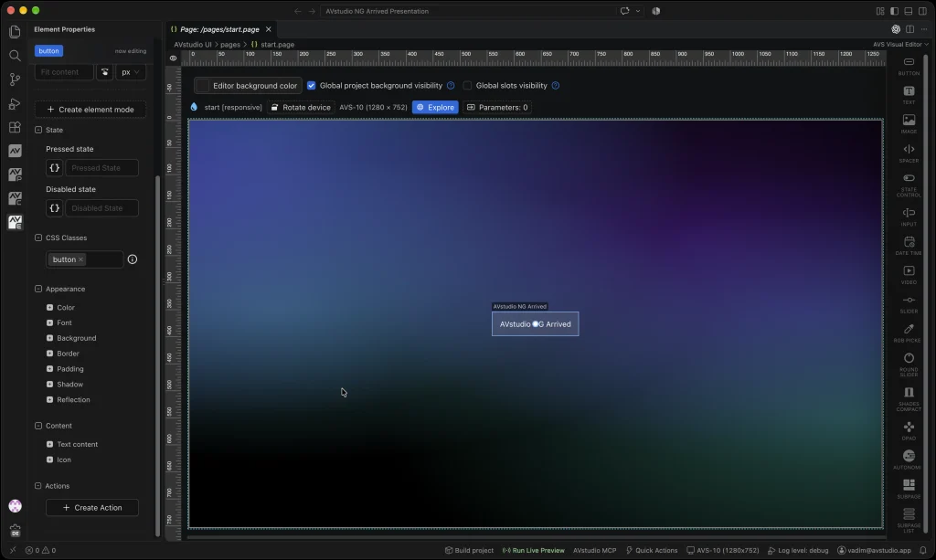936x560 pixels.
Task: Add a Shades Compact element
Action: [909, 399]
